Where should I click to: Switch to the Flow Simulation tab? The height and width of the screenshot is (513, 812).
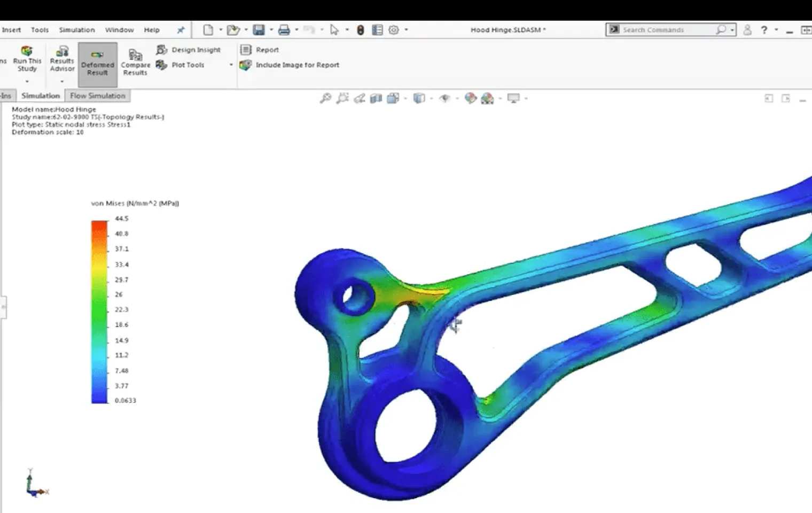click(98, 96)
